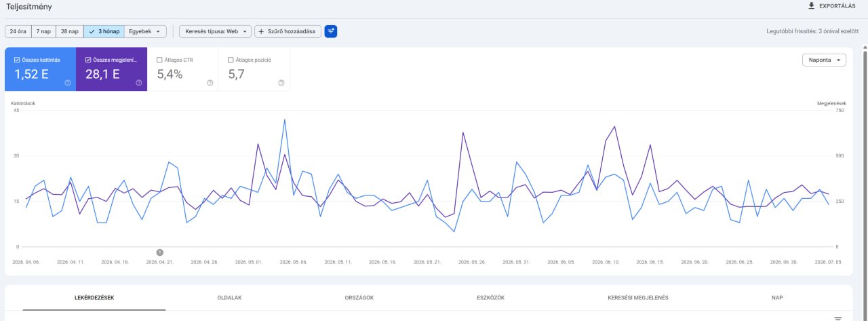868x321 pixels.
Task: Click the EXPORTÁLÁS button
Action: (x=831, y=6)
